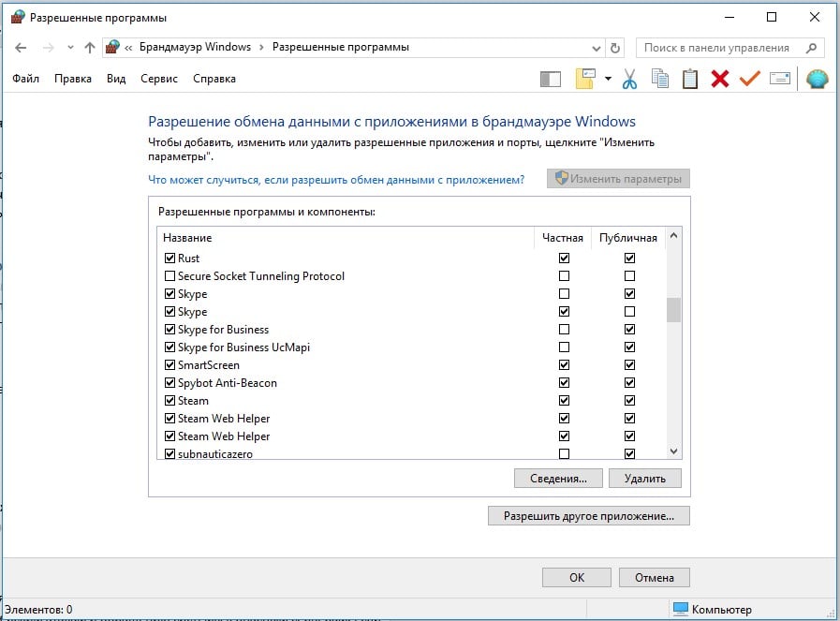Toggle Частная checkbox for Spybot Anti-Beacon
This screenshot has width=840, height=621.
(x=564, y=382)
